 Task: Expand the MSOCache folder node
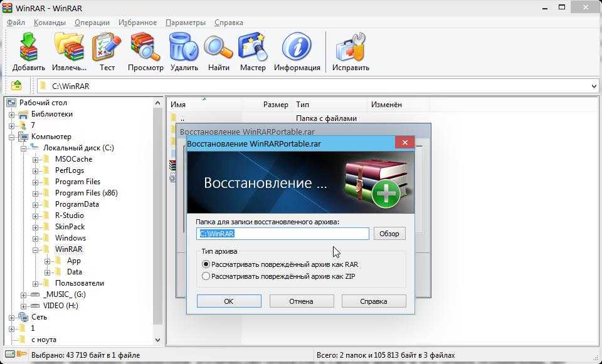tap(36, 160)
